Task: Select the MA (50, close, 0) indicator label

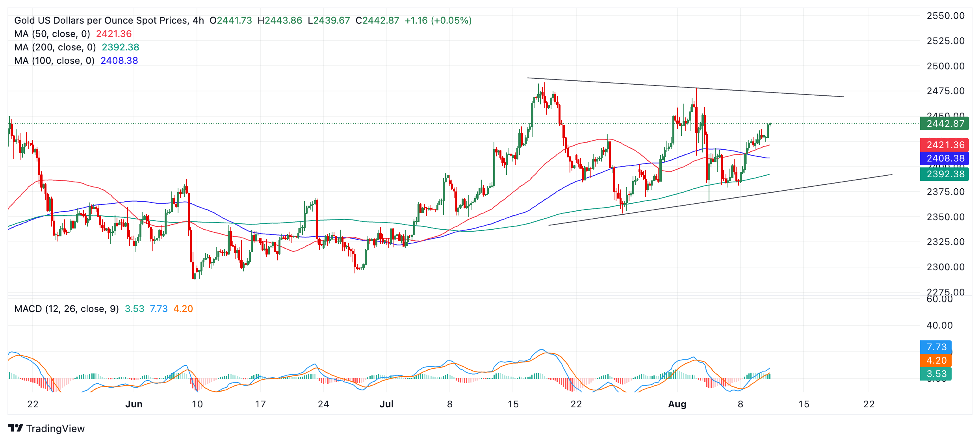Action: pyautogui.click(x=52, y=34)
